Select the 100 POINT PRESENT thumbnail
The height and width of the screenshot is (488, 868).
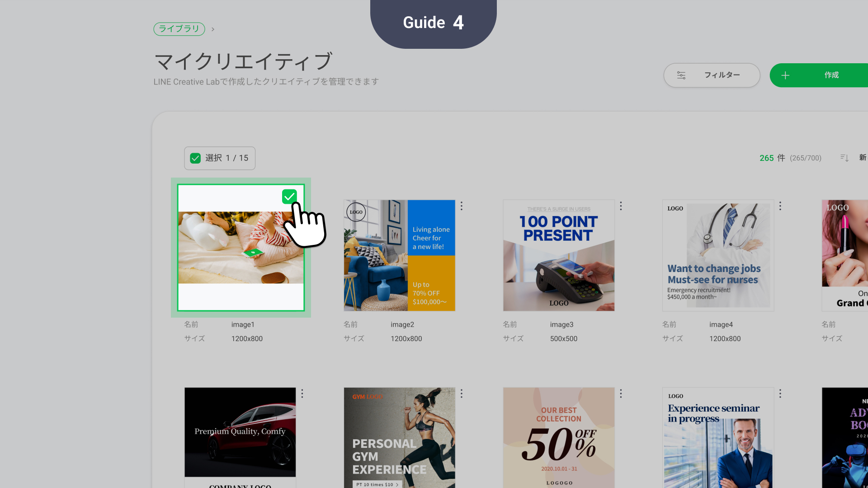pos(559,255)
